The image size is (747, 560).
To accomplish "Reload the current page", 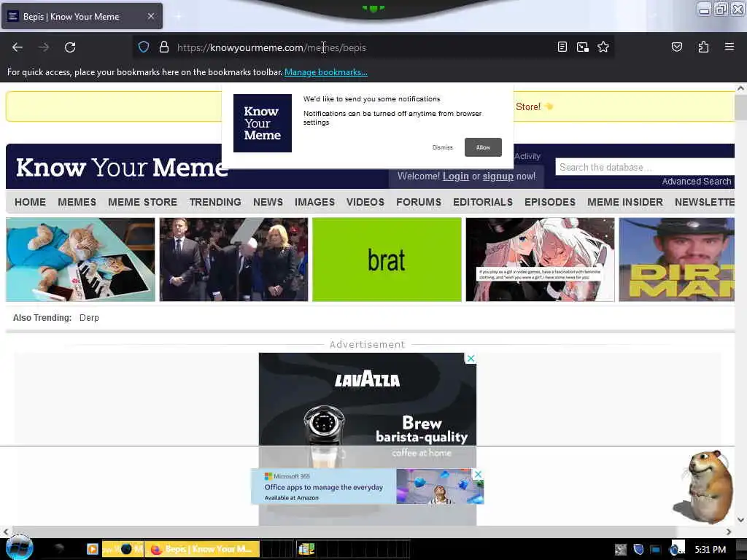I will 70,47.
